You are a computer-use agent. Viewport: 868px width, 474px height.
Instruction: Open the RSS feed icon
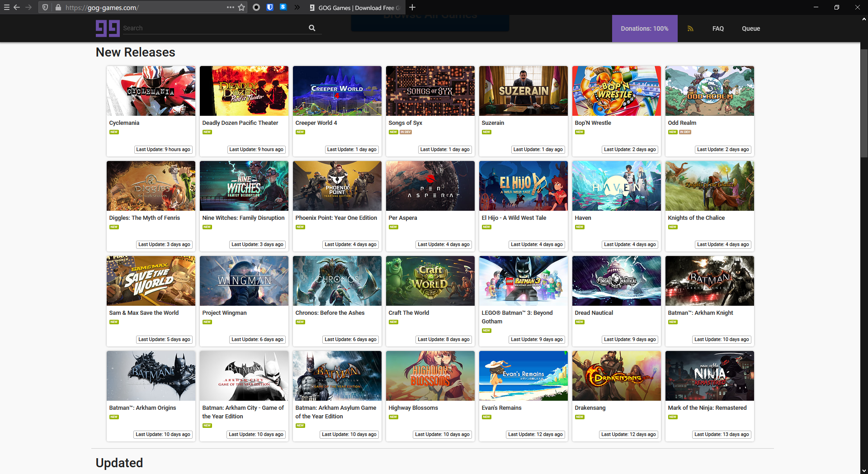[690, 28]
